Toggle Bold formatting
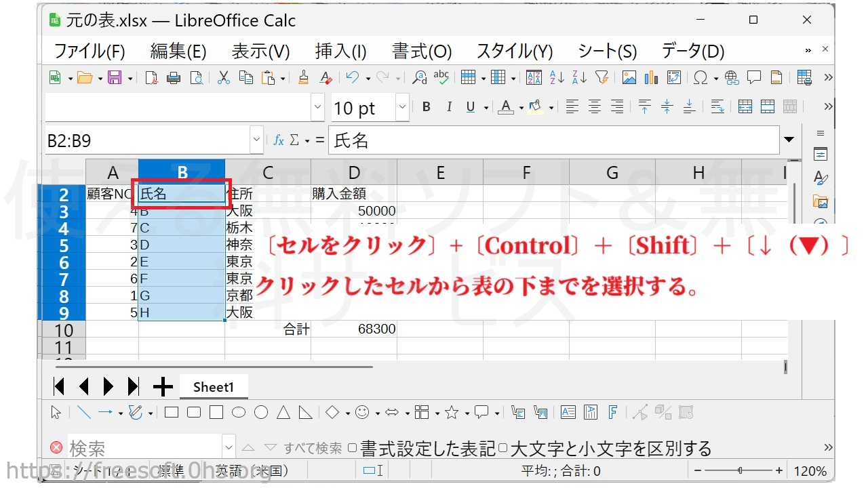The width and height of the screenshot is (868, 488). coord(427,107)
